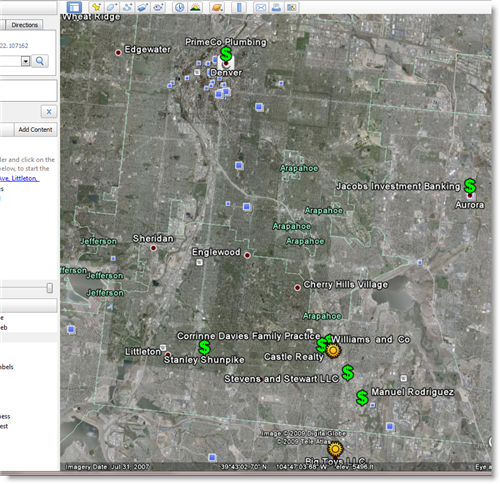Select the Add Image Overlay tool
Viewport: 500px width, 484px height.
pos(143,7)
